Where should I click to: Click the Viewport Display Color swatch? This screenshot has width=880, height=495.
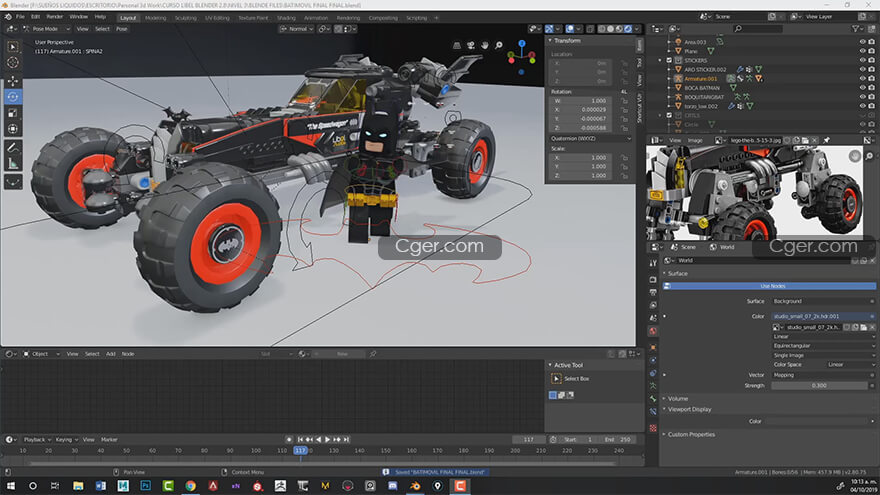pos(817,421)
